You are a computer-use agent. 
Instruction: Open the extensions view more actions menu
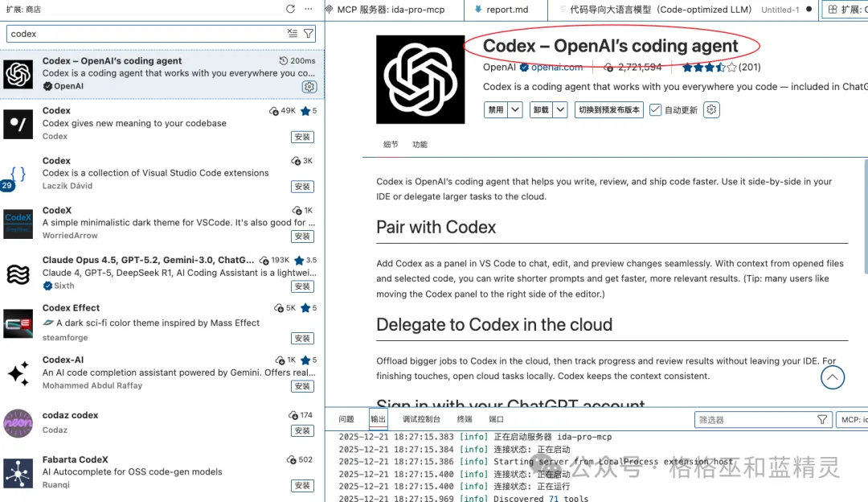(309, 9)
